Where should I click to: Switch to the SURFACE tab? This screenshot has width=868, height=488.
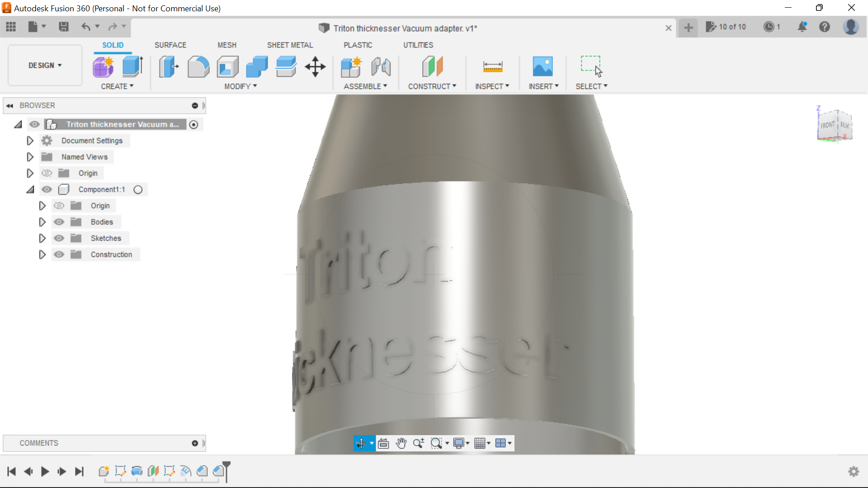point(170,45)
